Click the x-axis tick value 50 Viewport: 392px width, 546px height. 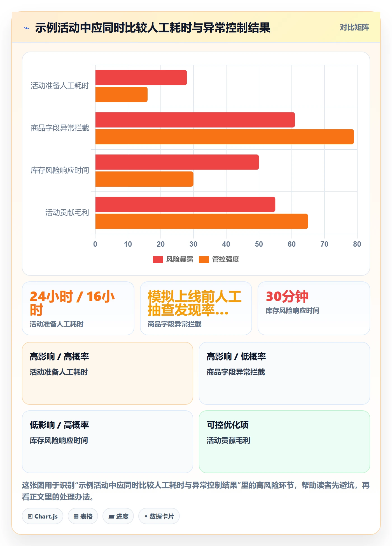[259, 244]
